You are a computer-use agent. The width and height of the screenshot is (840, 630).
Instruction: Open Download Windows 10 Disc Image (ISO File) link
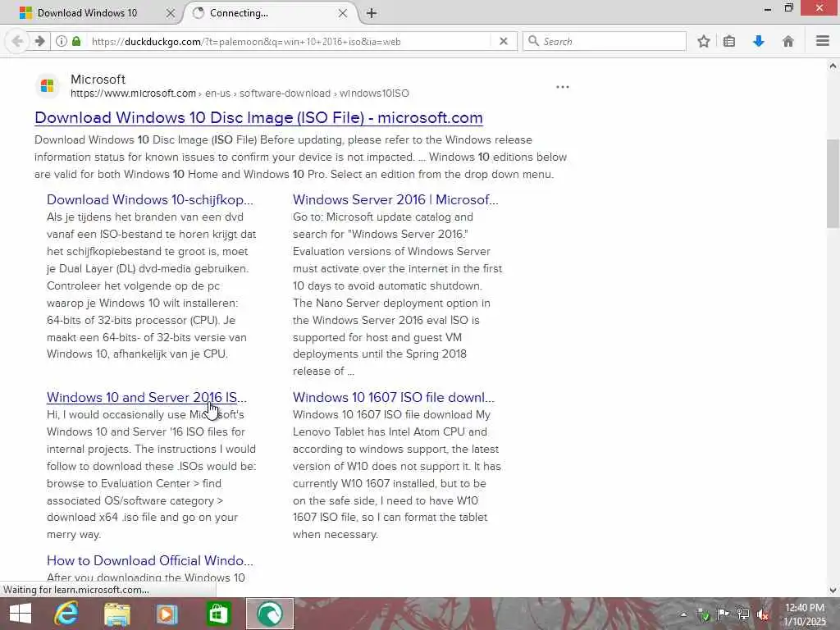258,117
